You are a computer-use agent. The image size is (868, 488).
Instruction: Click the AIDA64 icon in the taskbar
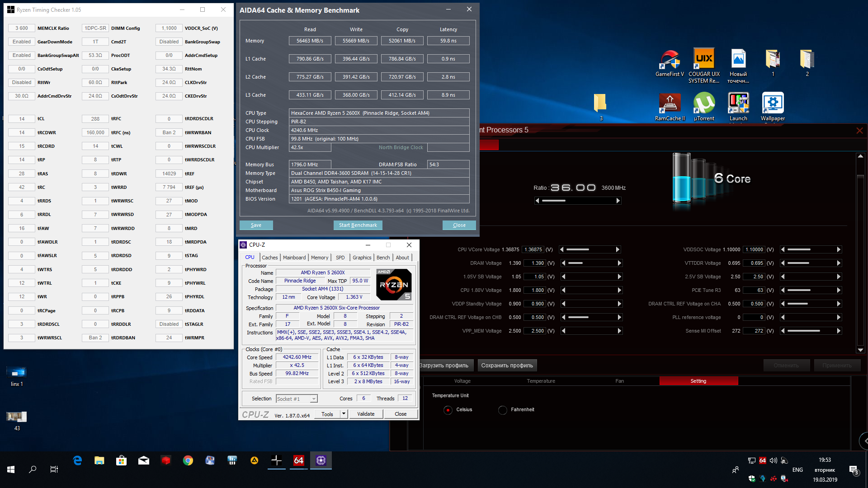(x=298, y=460)
